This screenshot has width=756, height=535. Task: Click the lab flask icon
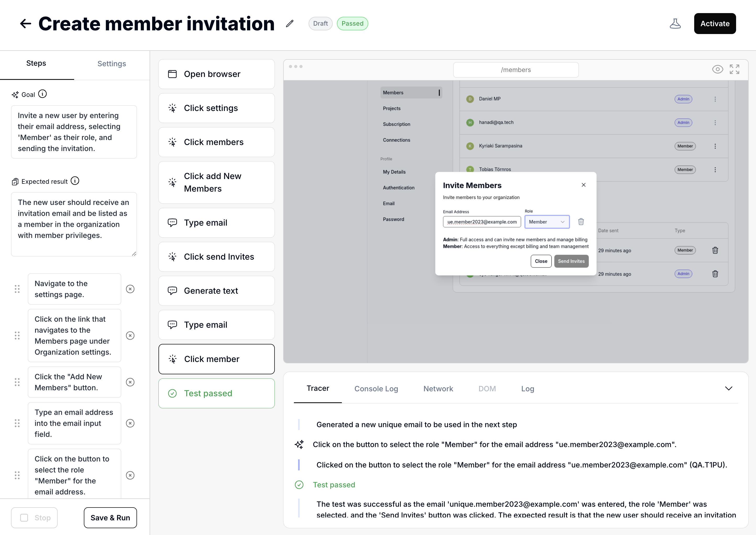click(x=675, y=24)
